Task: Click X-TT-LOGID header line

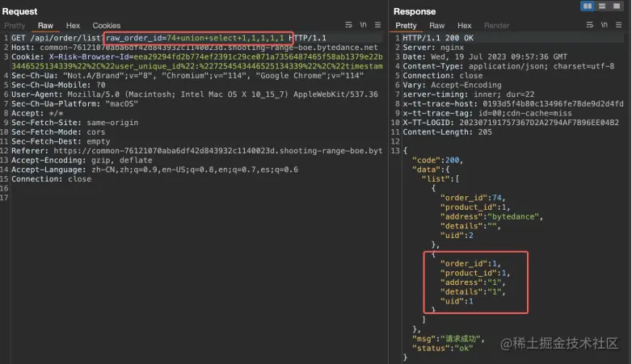Action: pyautogui.click(x=511, y=123)
